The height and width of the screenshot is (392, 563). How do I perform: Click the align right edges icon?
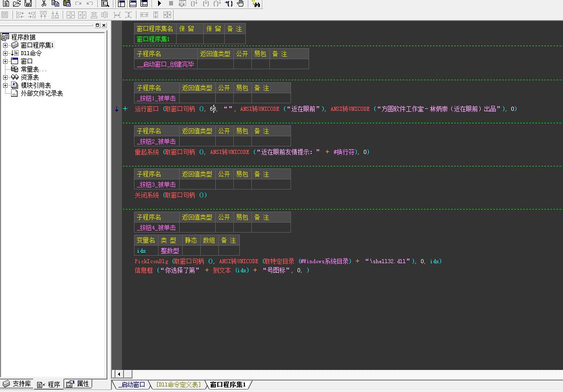[x=32, y=15]
